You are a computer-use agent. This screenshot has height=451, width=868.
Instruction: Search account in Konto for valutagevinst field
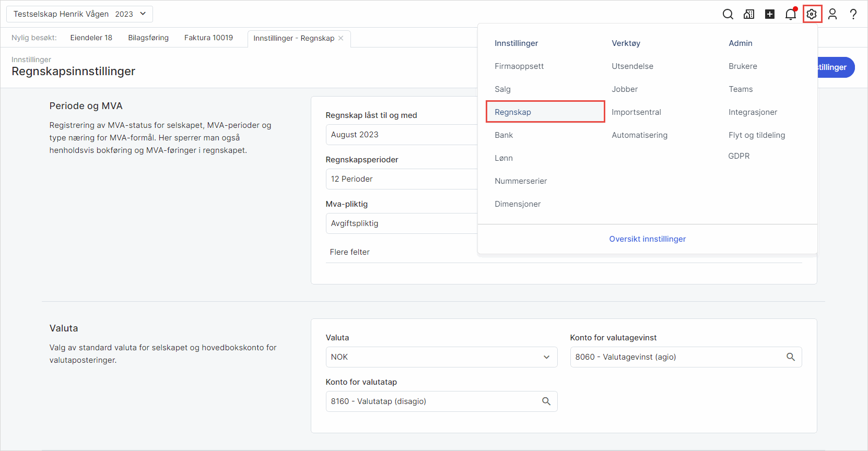click(x=791, y=357)
